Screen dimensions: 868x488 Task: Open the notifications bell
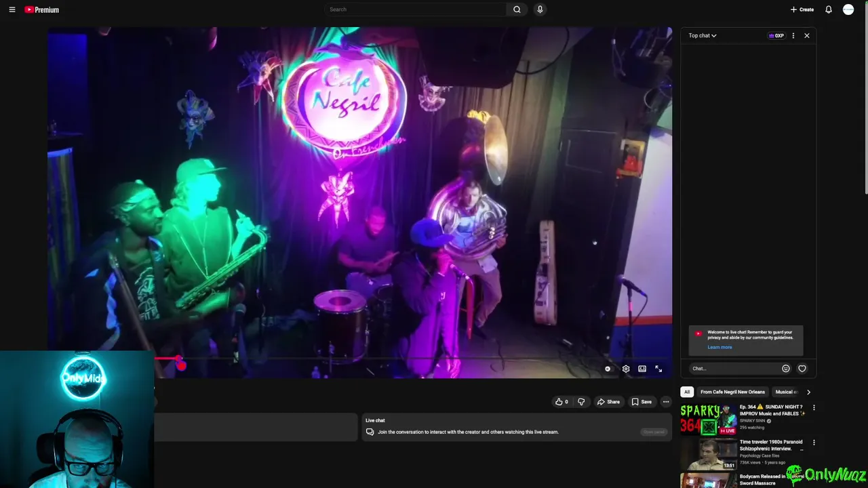coord(829,9)
